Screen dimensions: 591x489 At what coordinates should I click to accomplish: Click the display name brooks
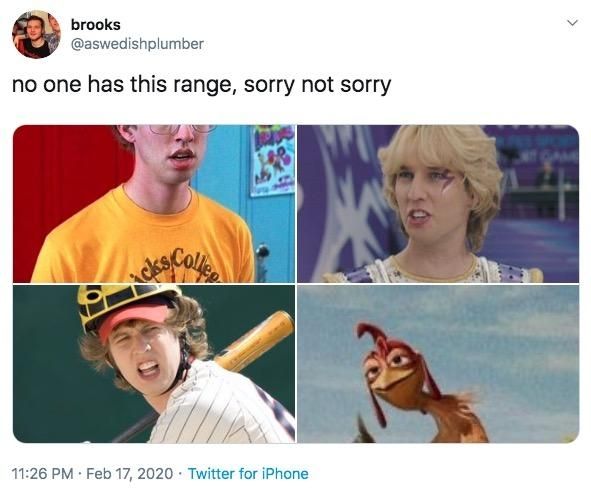click(x=96, y=25)
